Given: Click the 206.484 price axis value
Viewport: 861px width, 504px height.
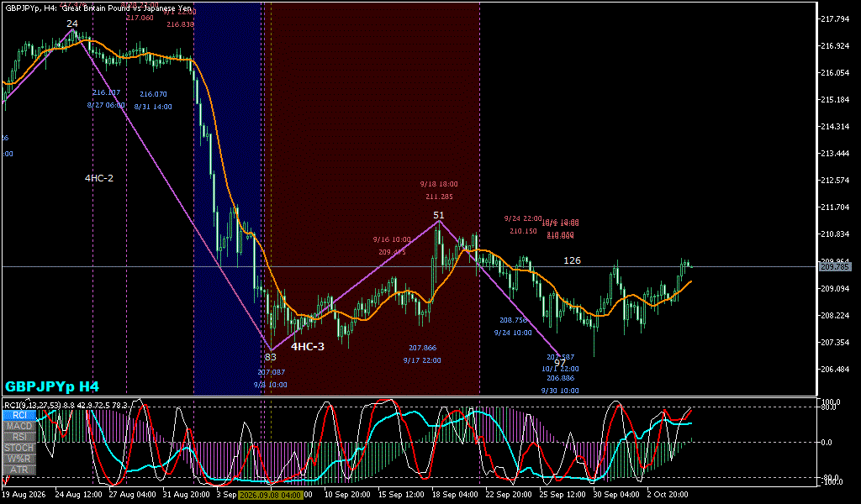Looking at the screenshot, I should click(x=835, y=369).
